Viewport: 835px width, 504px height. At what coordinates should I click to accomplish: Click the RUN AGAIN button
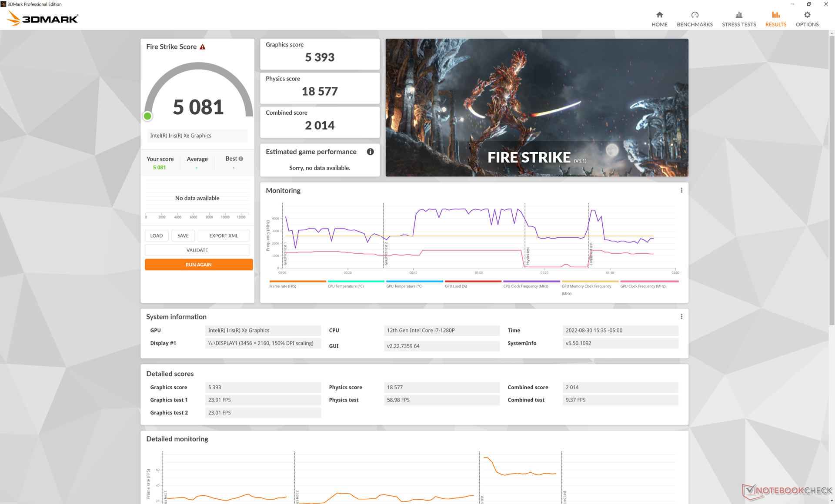click(x=198, y=265)
